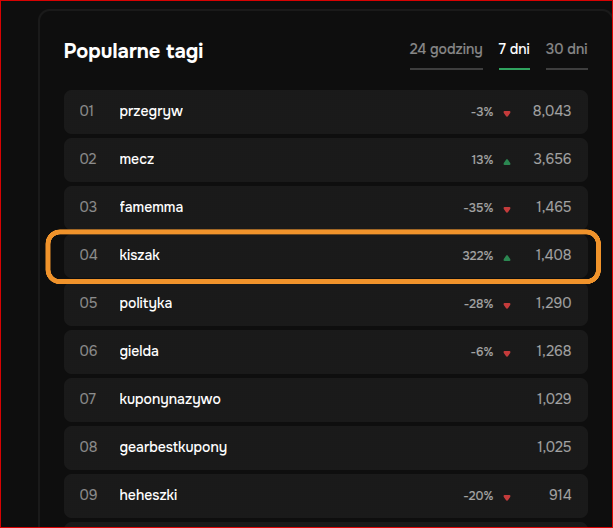Click red down arrow on famemma row

[507, 209]
